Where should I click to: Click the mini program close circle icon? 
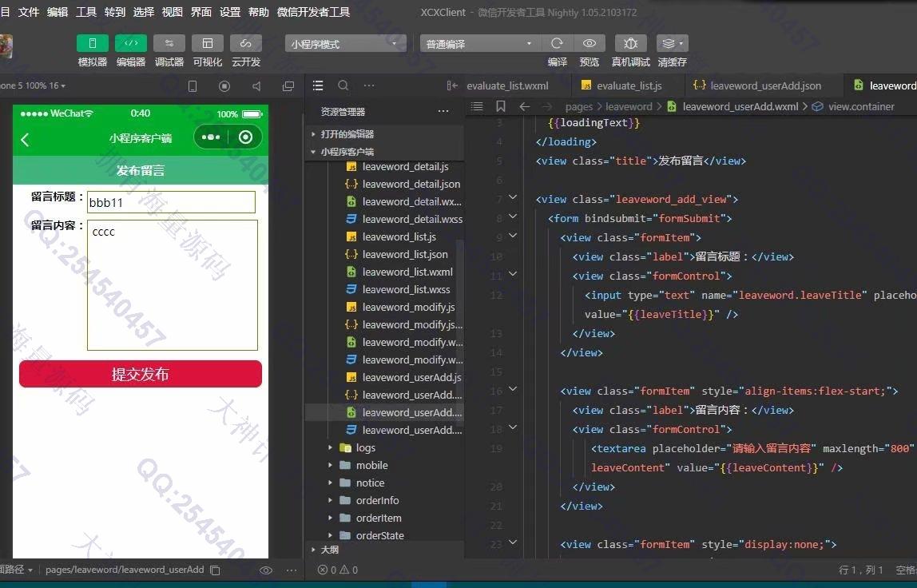point(246,137)
